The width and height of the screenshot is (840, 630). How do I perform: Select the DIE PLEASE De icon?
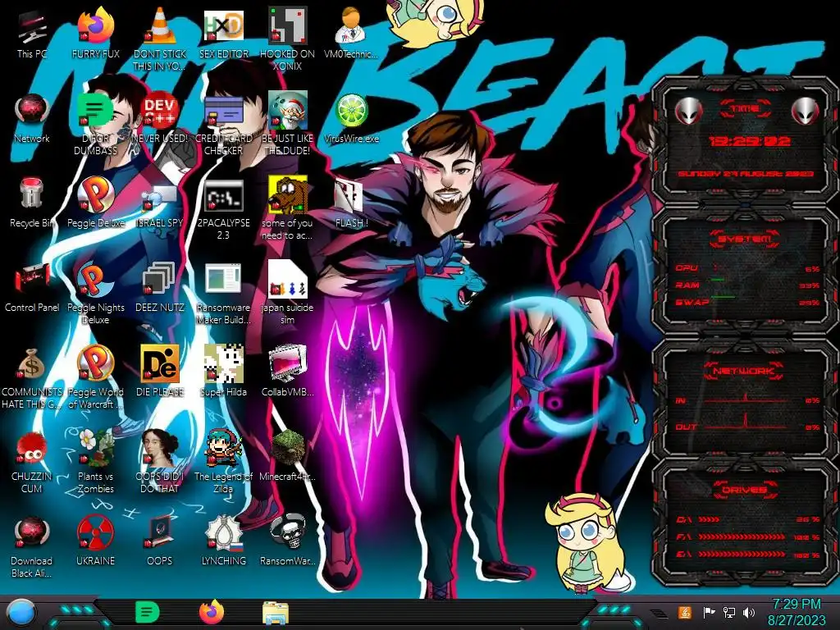click(160, 371)
